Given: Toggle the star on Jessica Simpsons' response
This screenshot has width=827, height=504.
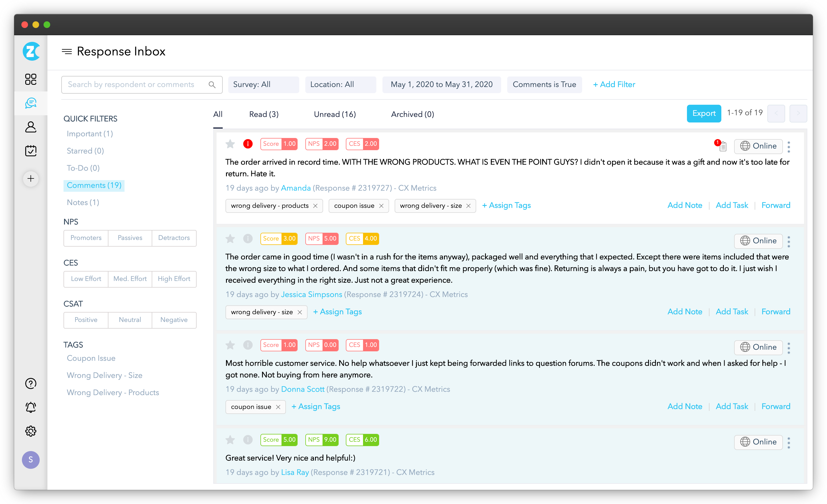Looking at the screenshot, I should pyautogui.click(x=231, y=239).
